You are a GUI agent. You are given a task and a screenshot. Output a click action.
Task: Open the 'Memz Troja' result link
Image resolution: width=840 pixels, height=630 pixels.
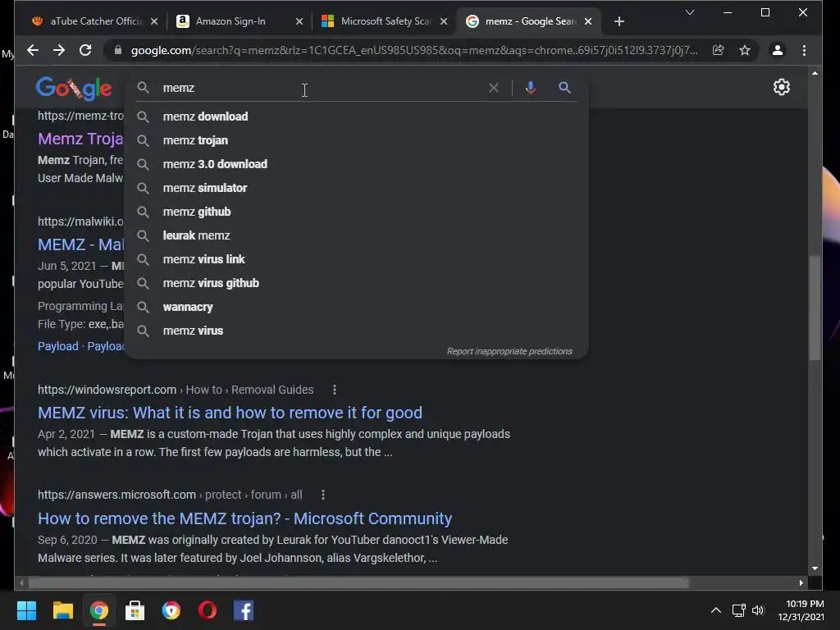tap(80, 139)
